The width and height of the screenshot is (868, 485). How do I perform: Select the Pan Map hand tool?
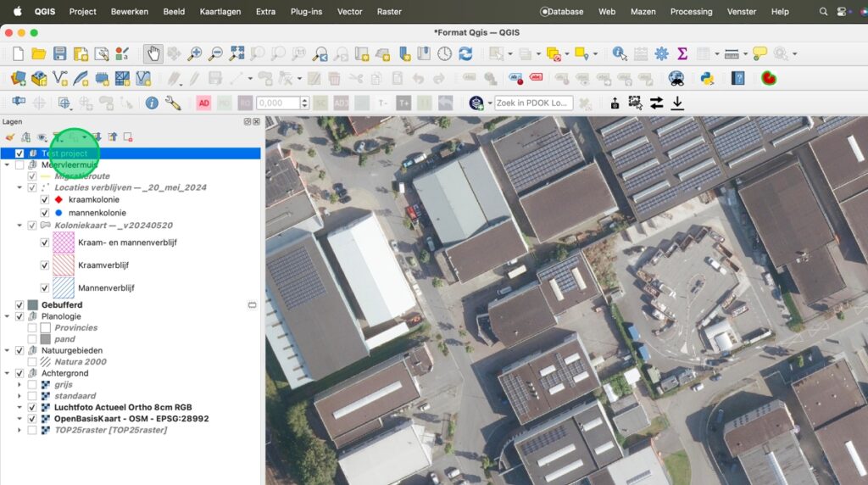[x=153, y=53]
